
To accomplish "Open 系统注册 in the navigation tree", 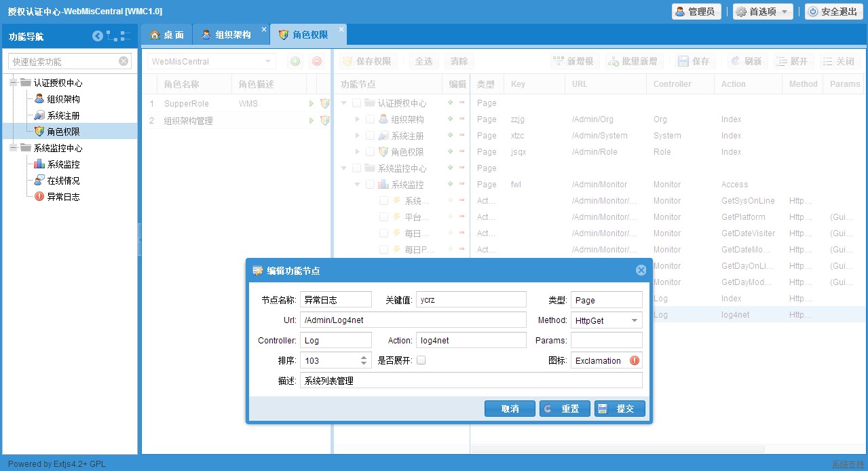I will coord(63,115).
